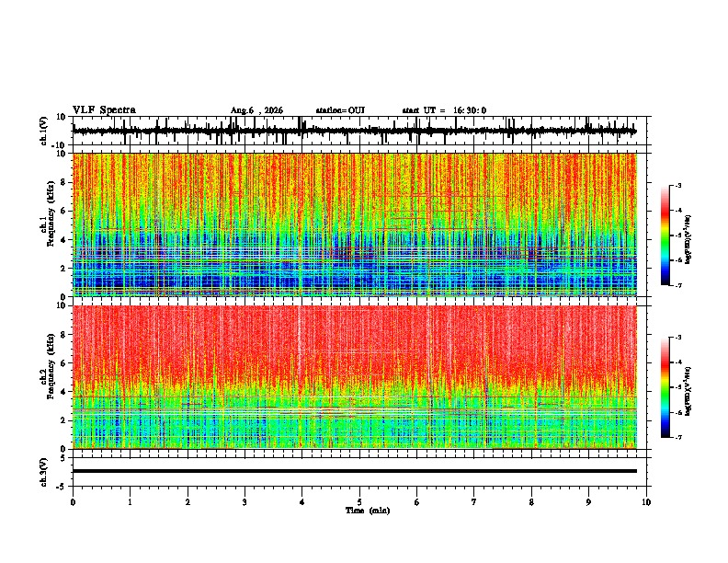This screenshot has height=563, width=728.
Task: Click time axis tick label '4'
Action: tap(302, 502)
